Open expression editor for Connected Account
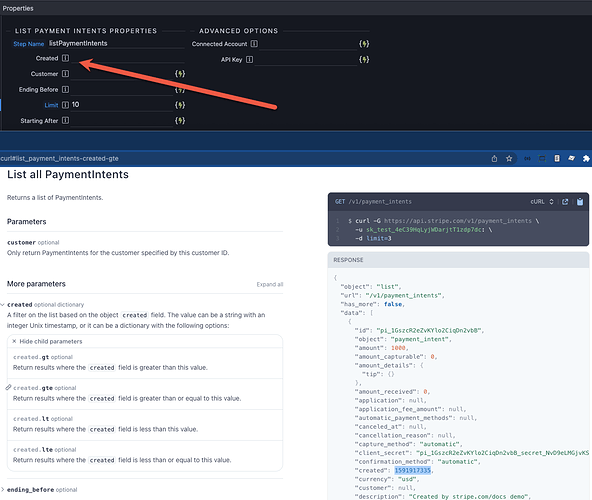 (364, 44)
